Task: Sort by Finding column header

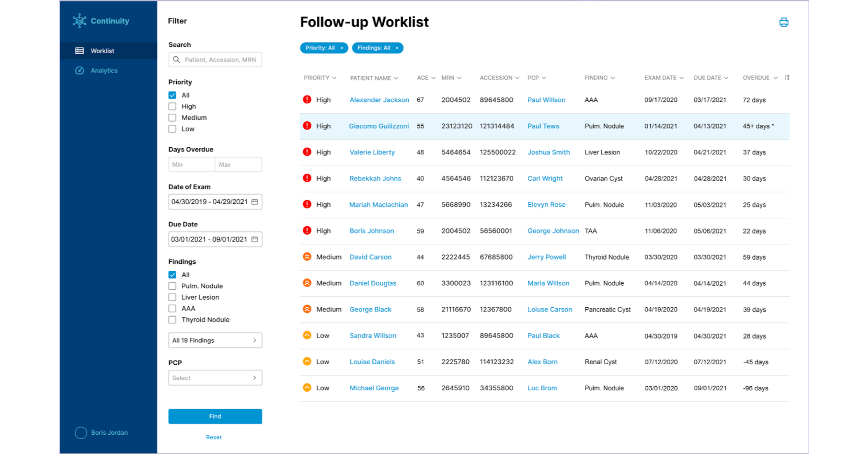Action: [600, 78]
